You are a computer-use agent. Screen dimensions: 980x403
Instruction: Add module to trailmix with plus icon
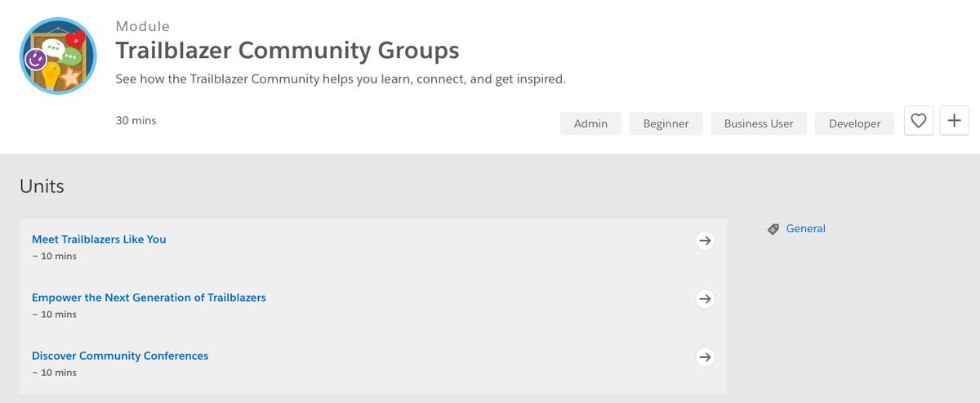click(x=954, y=121)
